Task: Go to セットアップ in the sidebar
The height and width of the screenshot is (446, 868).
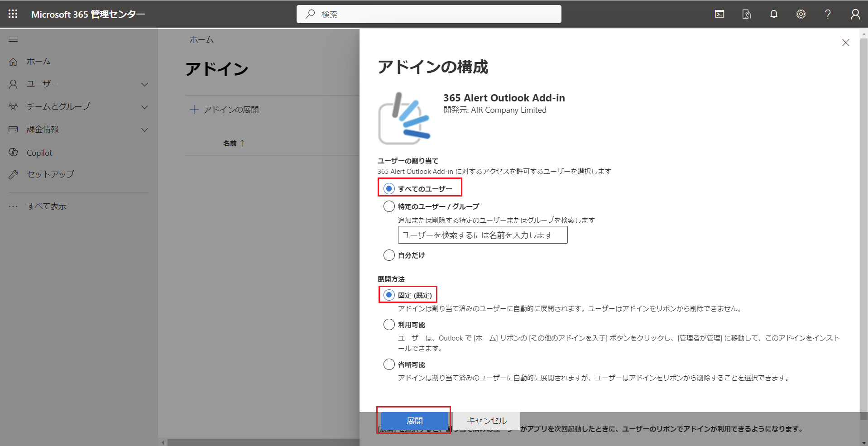Action: click(50, 174)
